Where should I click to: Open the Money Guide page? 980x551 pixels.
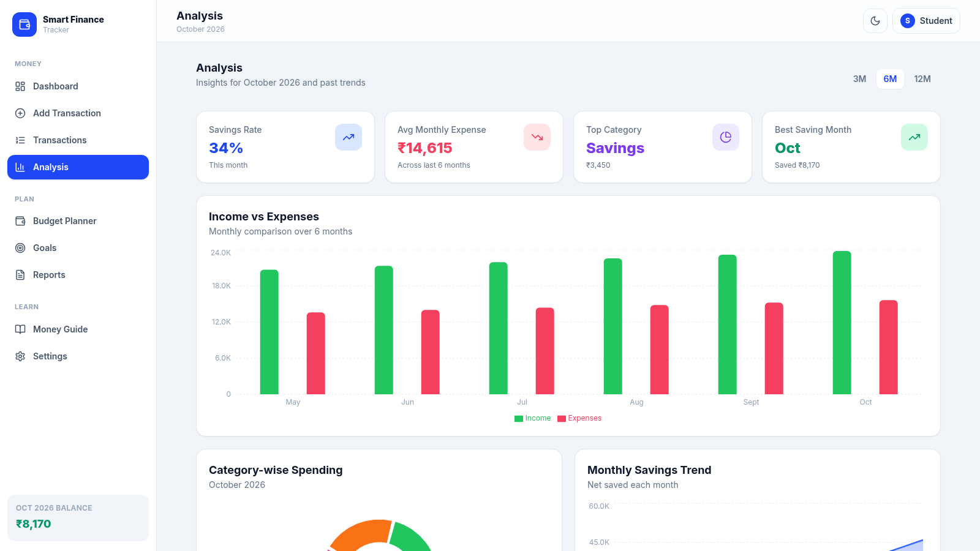pos(78,329)
